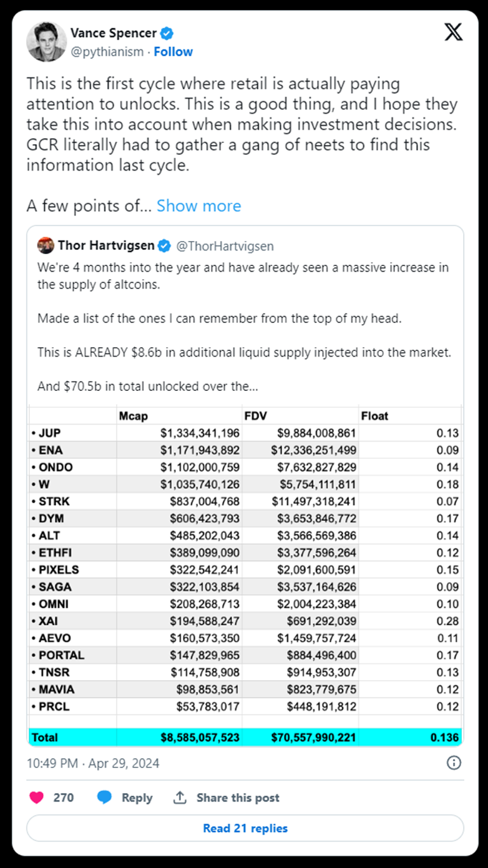Open the altcoin supply table image
Image resolution: width=488 pixels, height=868 pixels.
point(245,575)
